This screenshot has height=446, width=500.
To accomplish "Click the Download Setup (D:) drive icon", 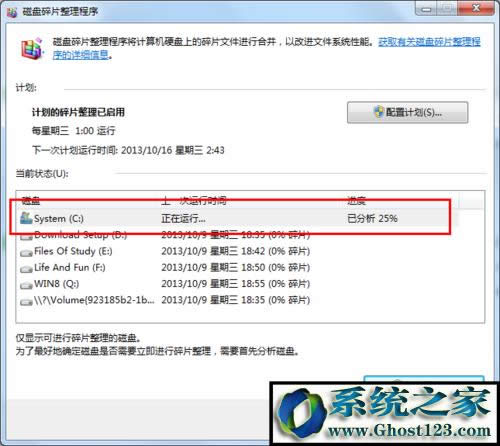I will click(x=26, y=236).
